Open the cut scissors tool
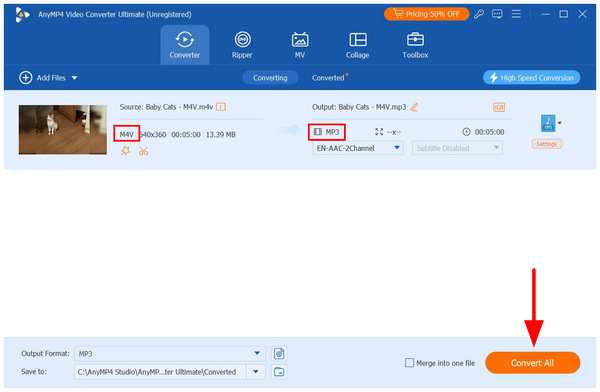The width and height of the screenshot is (600, 392). point(143,151)
